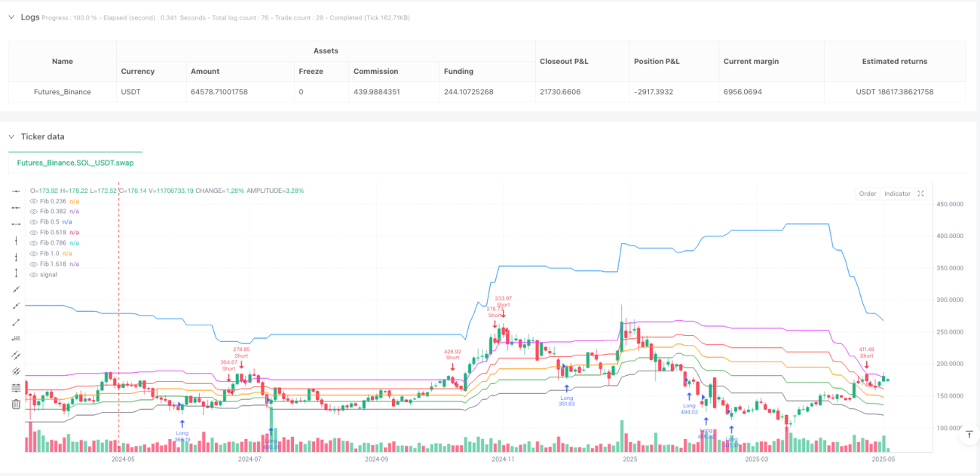Viewport: 980px width, 476px height.
Task: Open the Indicator button on the chart
Action: coord(897,194)
